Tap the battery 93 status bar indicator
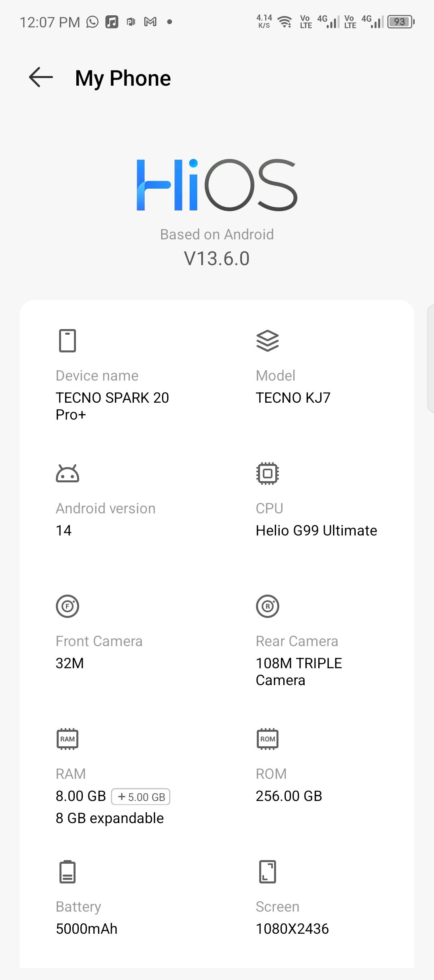Screen dimensions: 434x980 401,22
